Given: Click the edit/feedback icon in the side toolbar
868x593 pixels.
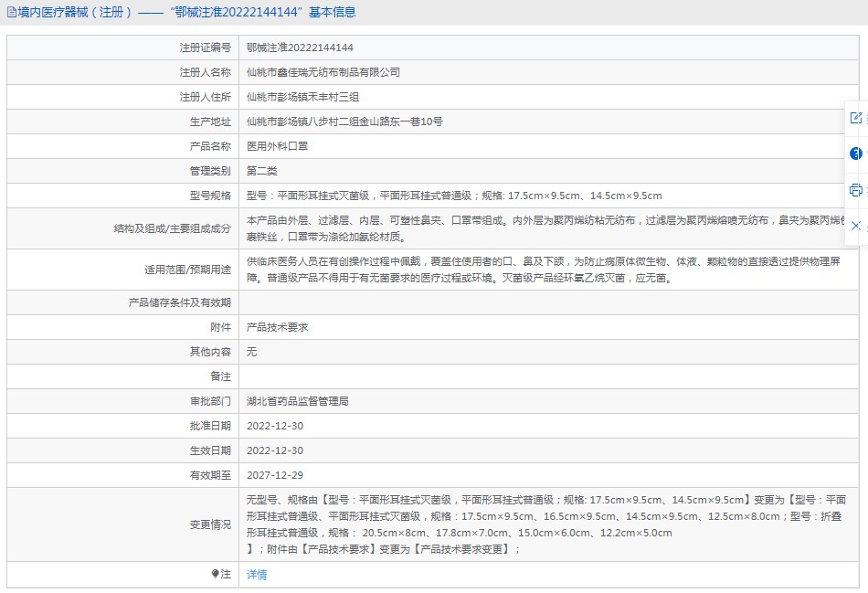Looking at the screenshot, I should (856, 118).
